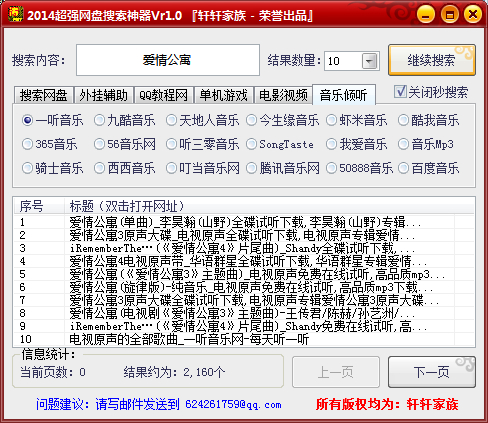
Task: Click the 结果约为: 2,160个 count text
Action: pyautogui.click(x=174, y=372)
